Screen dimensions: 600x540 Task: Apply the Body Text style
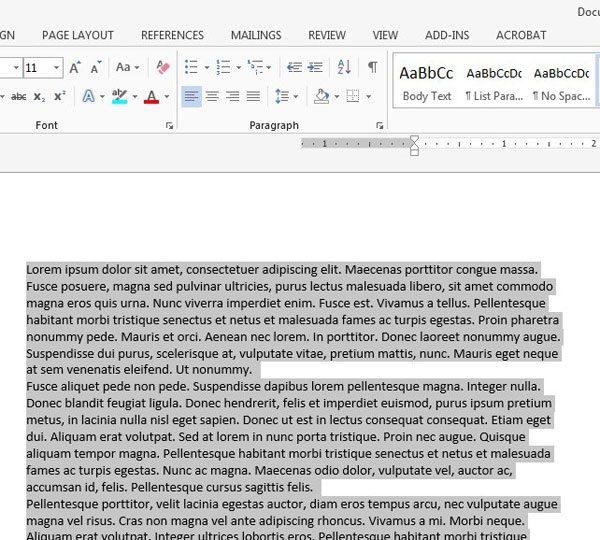[427, 82]
